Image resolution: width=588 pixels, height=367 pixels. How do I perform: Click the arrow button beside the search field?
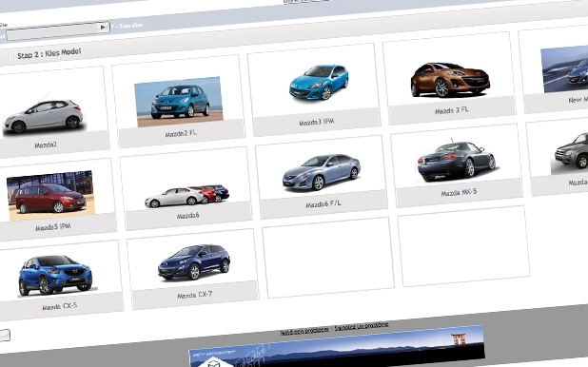103,28
